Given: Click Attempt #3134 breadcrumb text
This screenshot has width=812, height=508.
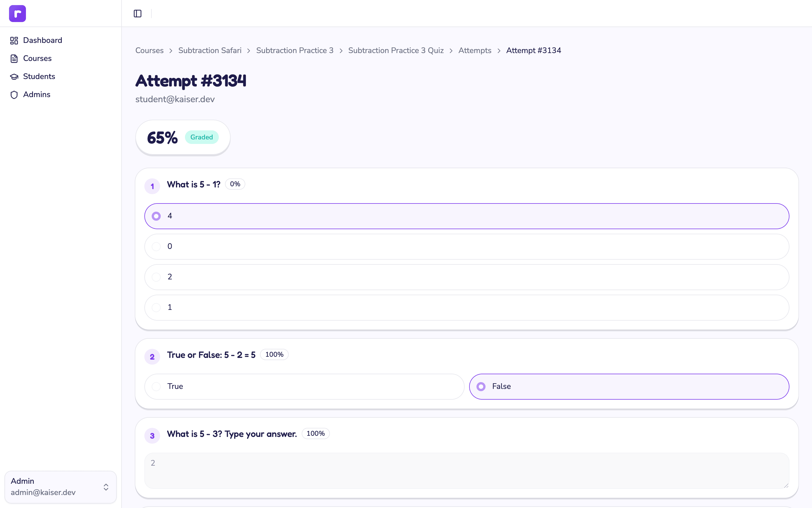Looking at the screenshot, I should click(533, 51).
